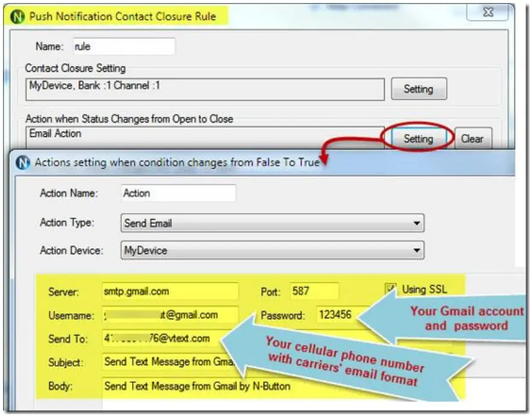532x416 pixels.
Task: Click the circled Setting button for Email Action
Action: pos(419,138)
